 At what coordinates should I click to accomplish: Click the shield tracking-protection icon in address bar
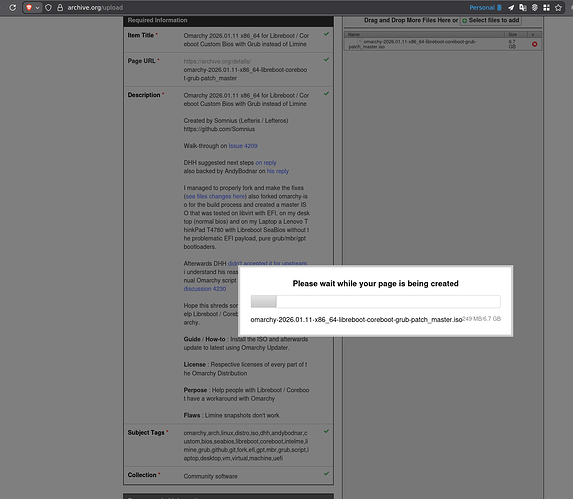48,7
